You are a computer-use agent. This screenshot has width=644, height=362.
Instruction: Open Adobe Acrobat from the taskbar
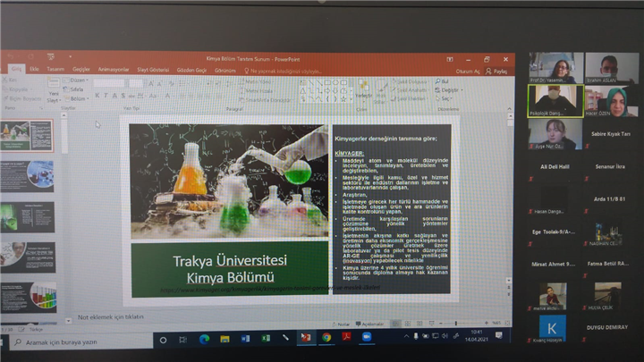click(x=346, y=337)
